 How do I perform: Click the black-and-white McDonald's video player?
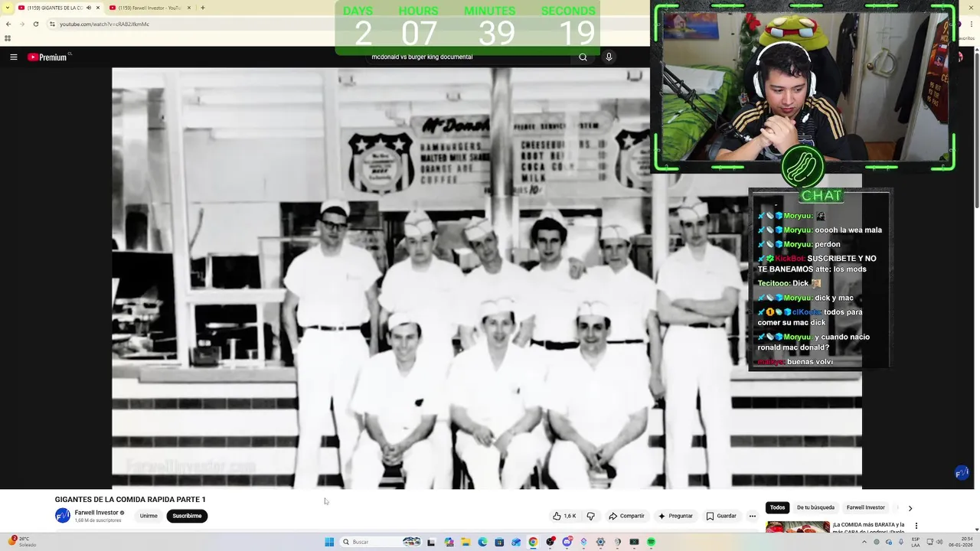[x=487, y=278]
